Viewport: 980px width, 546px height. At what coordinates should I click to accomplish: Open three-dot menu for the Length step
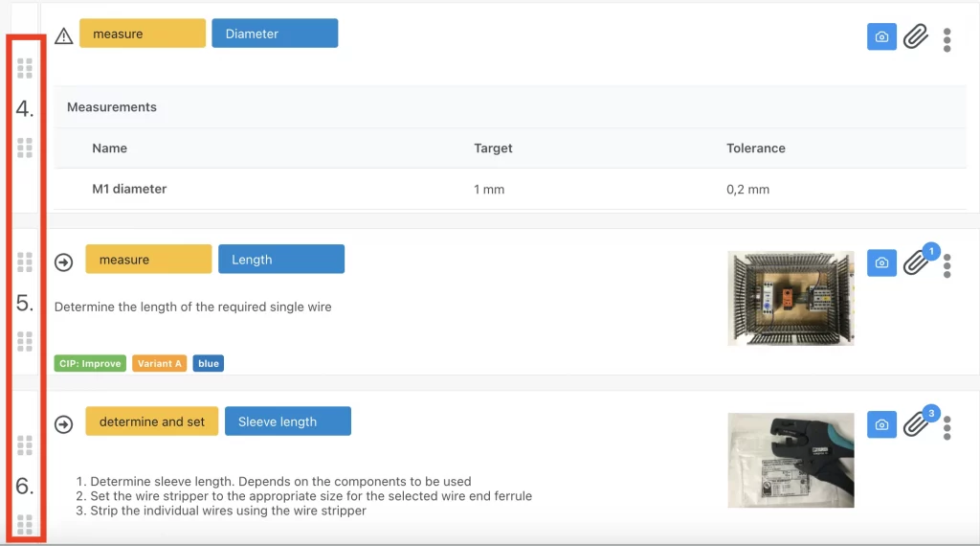pyautogui.click(x=947, y=265)
